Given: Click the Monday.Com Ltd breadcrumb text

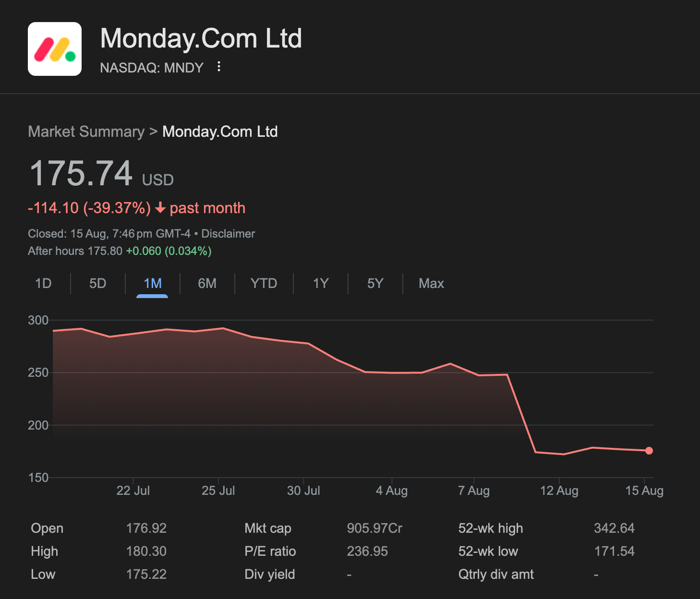Looking at the screenshot, I should tap(220, 132).
